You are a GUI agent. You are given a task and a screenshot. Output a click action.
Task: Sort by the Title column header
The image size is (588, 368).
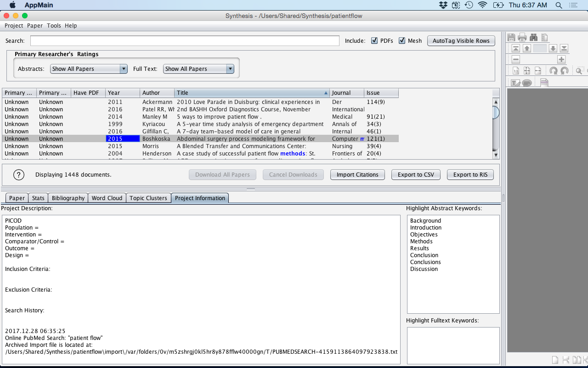point(252,93)
